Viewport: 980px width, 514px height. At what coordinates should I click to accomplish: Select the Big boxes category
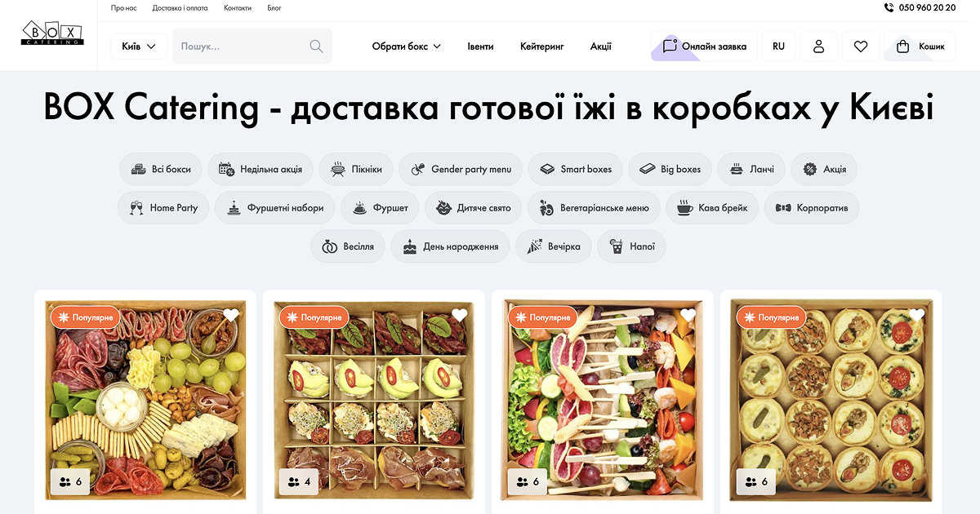(x=670, y=169)
